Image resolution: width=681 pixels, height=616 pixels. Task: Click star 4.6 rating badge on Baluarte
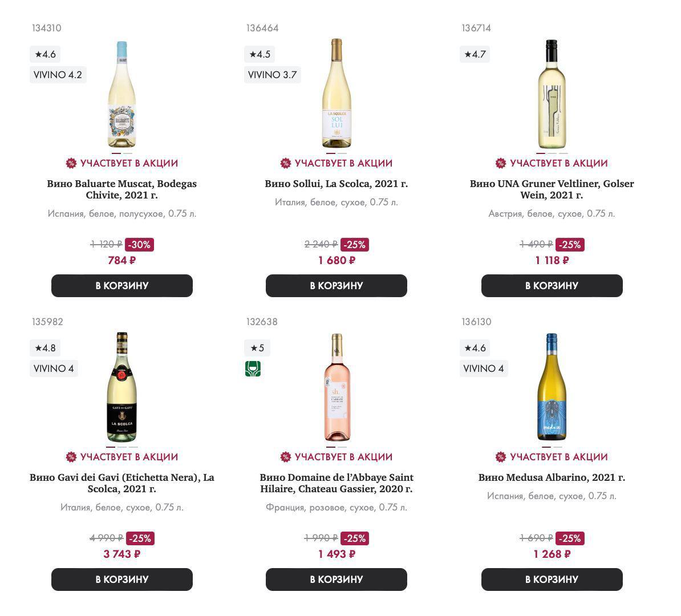(45, 54)
